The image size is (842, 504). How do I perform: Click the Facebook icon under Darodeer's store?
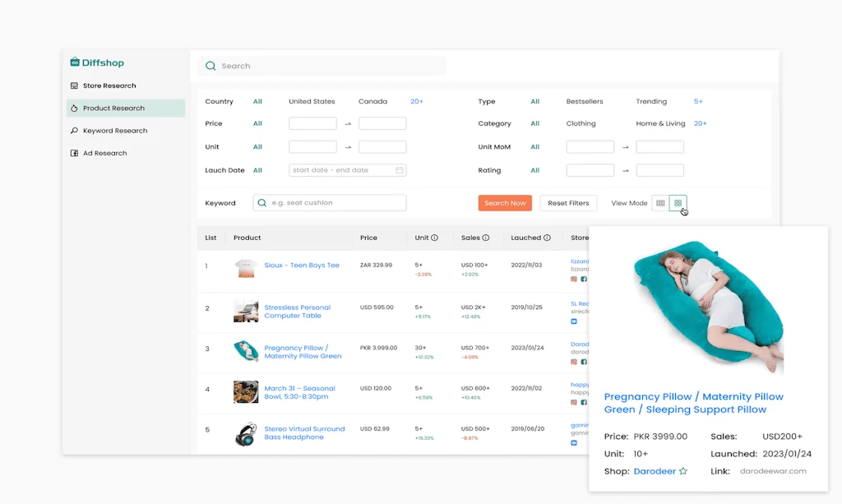coord(584,360)
